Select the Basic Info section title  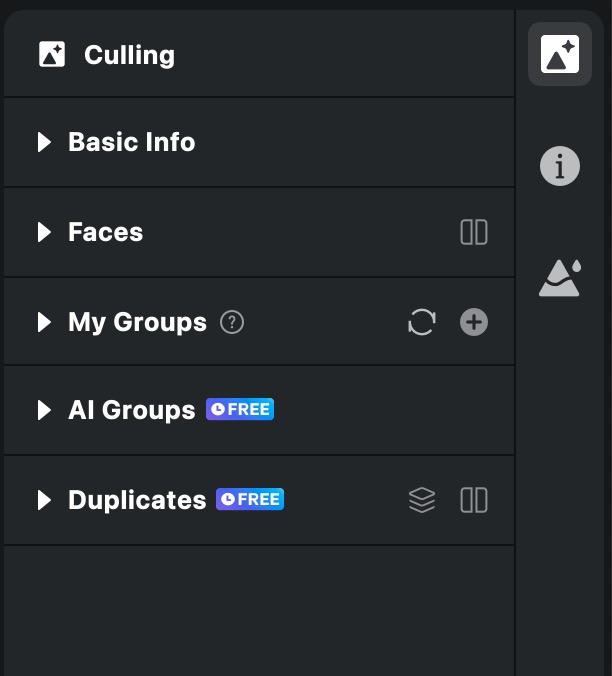tap(131, 142)
